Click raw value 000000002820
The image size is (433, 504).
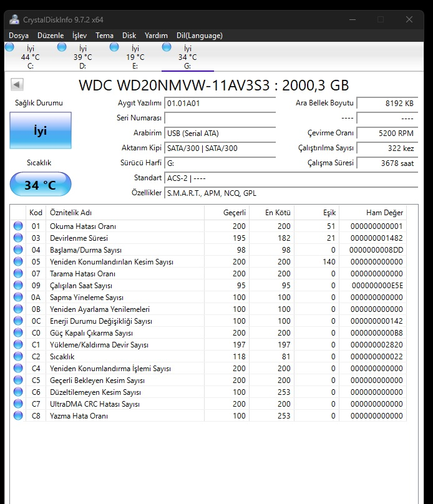[376, 344]
